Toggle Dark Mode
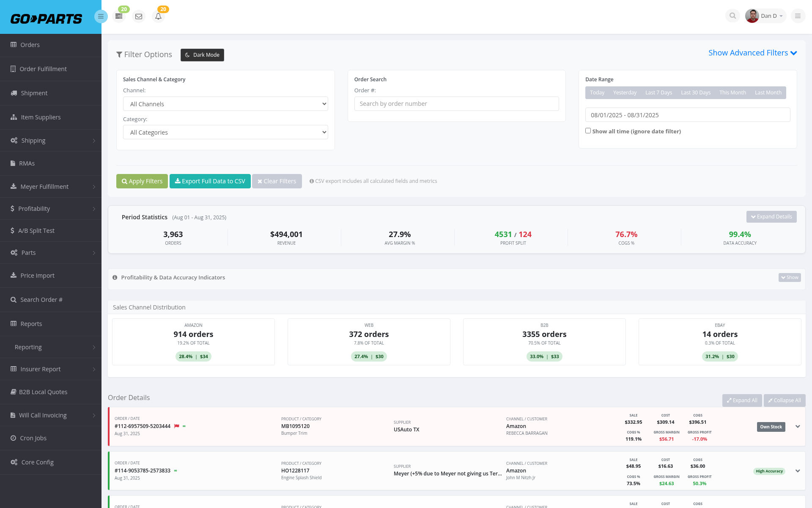Image resolution: width=812 pixels, height=508 pixels. click(x=202, y=55)
